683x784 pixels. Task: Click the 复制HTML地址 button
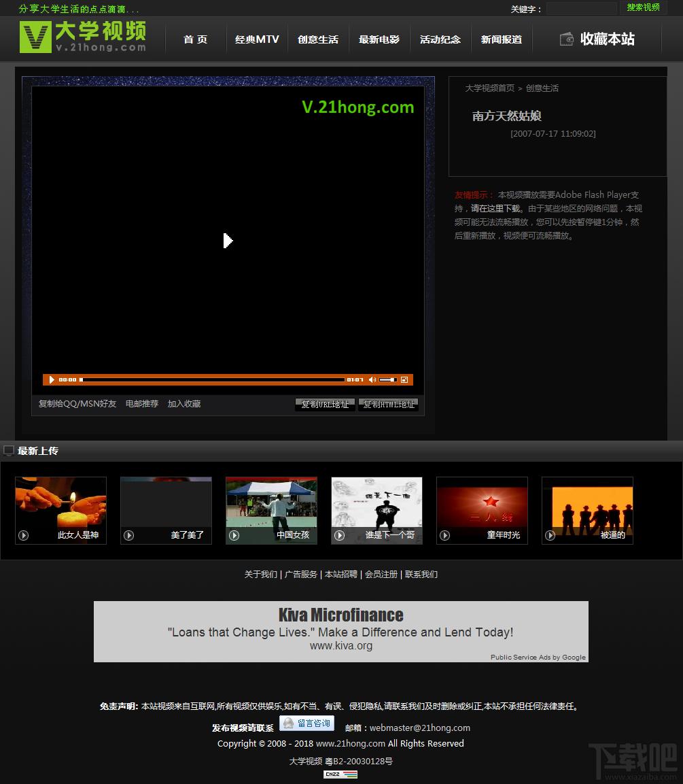click(x=388, y=405)
